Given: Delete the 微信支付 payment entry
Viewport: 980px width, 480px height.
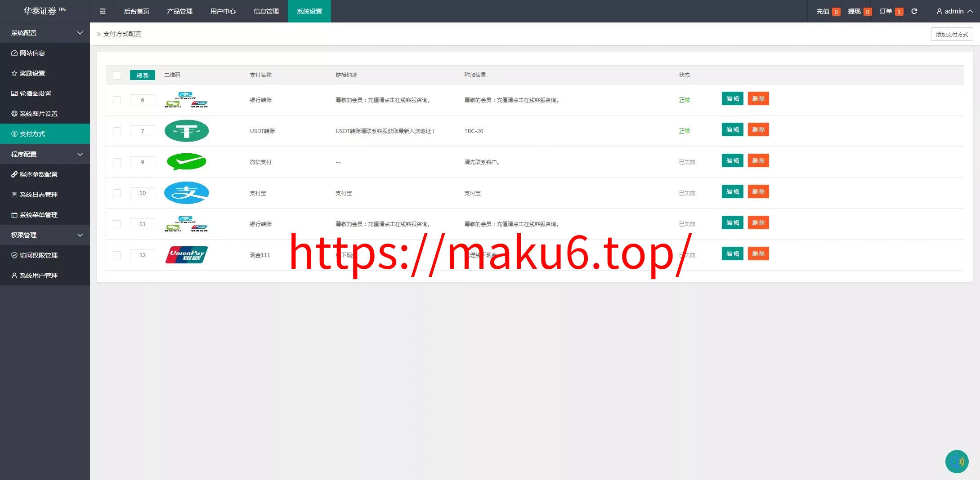Looking at the screenshot, I should (758, 160).
